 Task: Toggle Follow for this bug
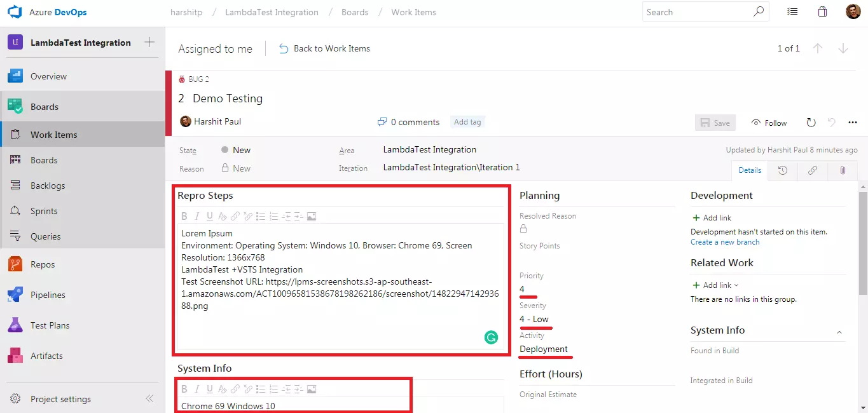coord(769,122)
